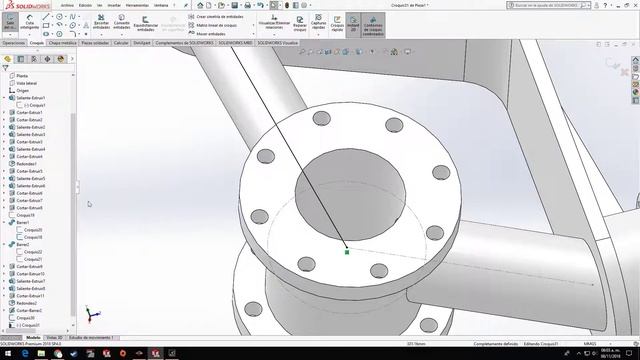This screenshot has width=640, height=360.
Task: Open the Herramientas menu
Action: [137, 5]
